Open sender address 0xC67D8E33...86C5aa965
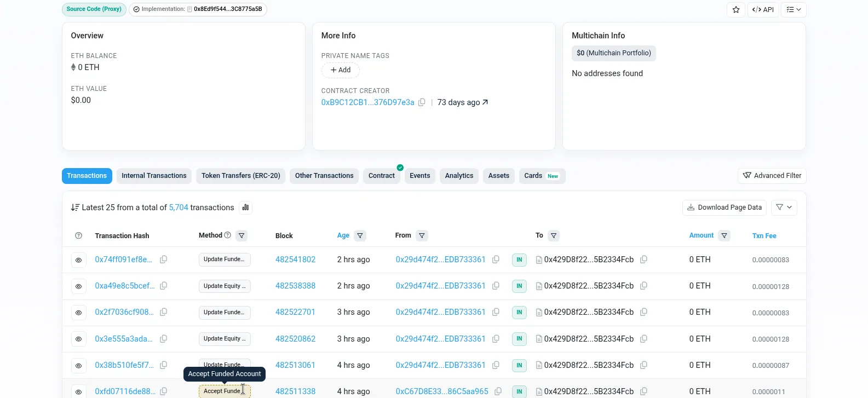The height and width of the screenshot is (398, 868). [x=442, y=391]
